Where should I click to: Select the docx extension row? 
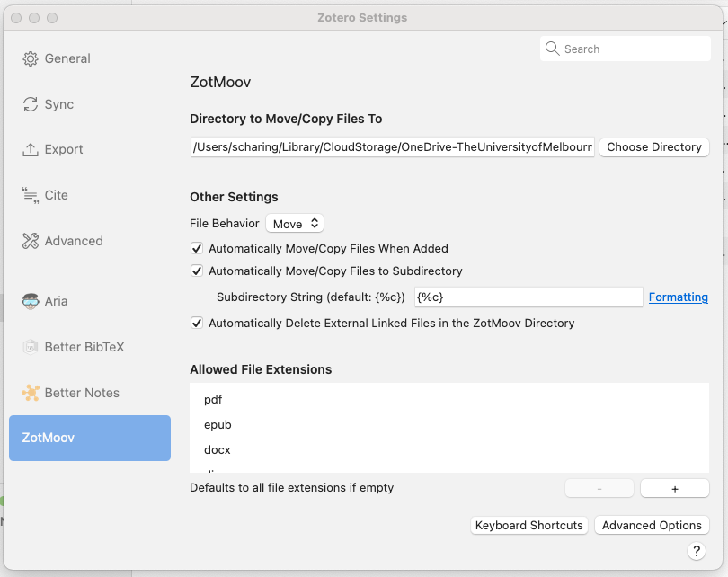click(449, 449)
